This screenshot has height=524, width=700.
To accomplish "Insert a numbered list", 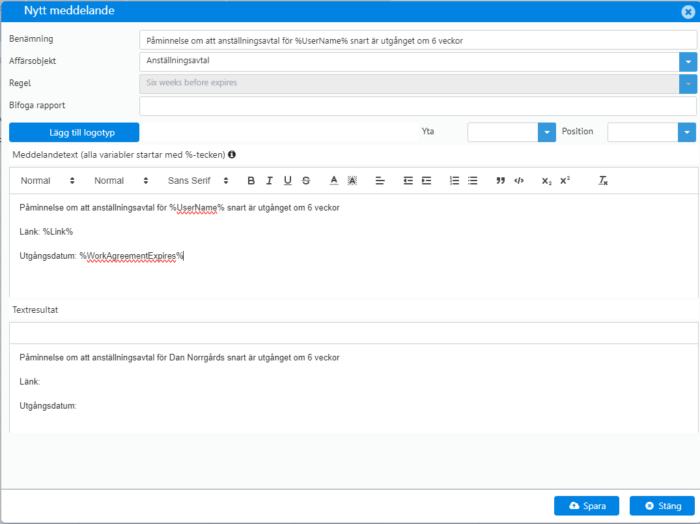I will click(x=454, y=180).
